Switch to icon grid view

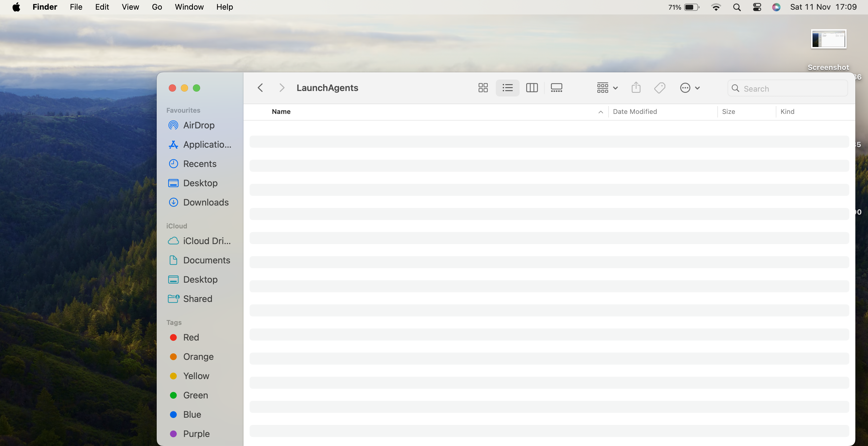[483, 88]
